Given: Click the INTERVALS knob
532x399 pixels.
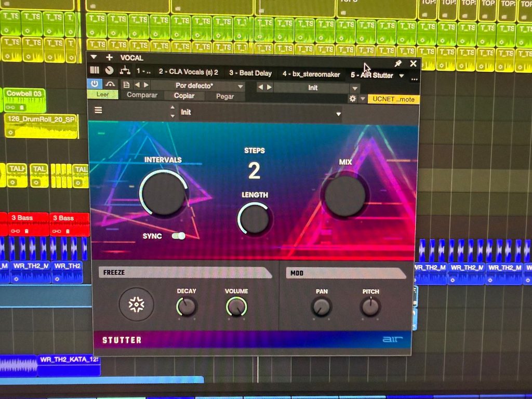Looking at the screenshot, I should 164,192.
